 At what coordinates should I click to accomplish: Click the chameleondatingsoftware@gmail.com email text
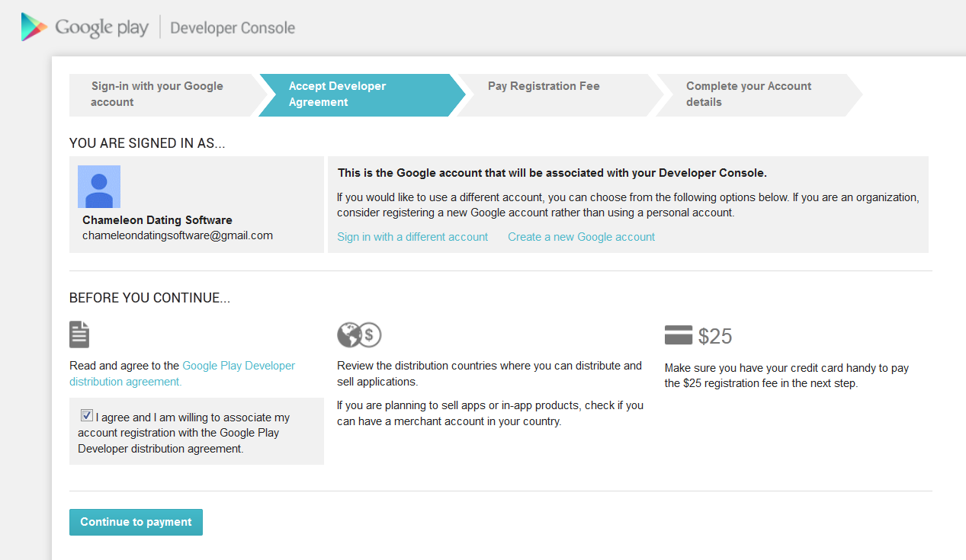click(178, 235)
